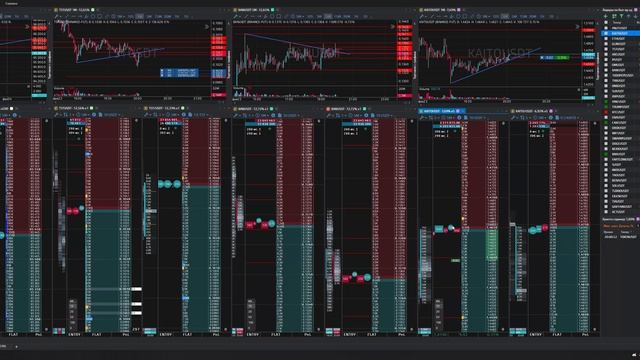Open the funnel filter in the watchlist toolbar
The width and height of the screenshot is (640, 360).
click(x=622, y=16)
